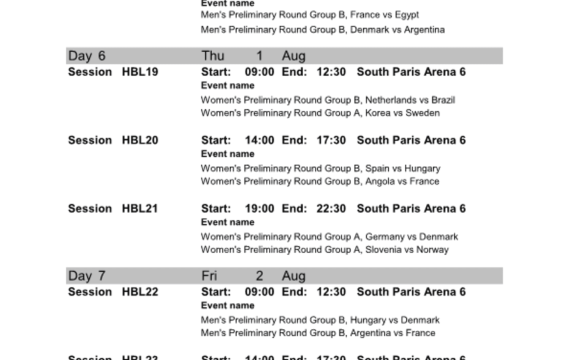The width and height of the screenshot is (570, 360).
Task: Click the Thu 1 Aug date text
Action: [x=254, y=56]
